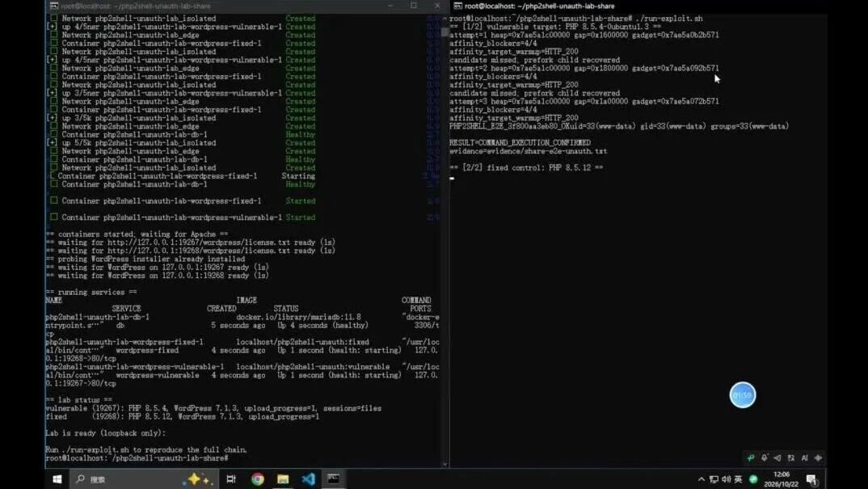Image resolution: width=868 pixels, height=489 pixels.
Task: Open the Windows Start menu
Action: coord(57,479)
